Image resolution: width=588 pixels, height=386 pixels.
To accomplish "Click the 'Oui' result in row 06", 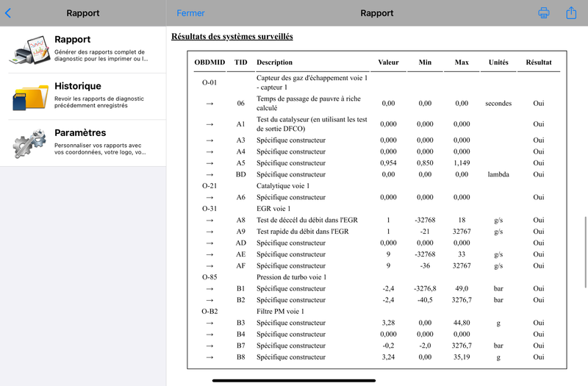I will (x=539, y=103).
